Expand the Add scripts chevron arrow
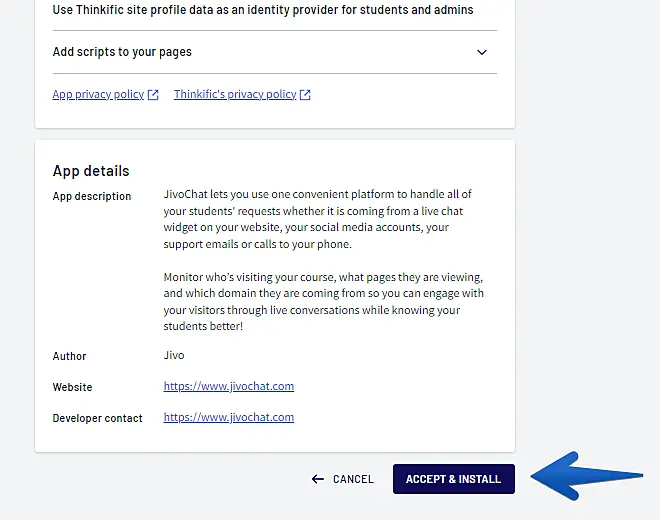This screenshot has width=660, height=520. pyautogui.click(x=482, y=52)
